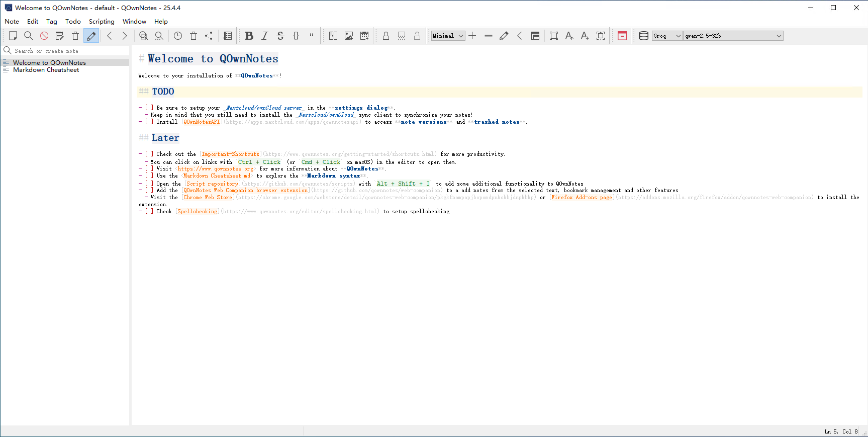Click the magnifier find-note toolbar icon

29,36
